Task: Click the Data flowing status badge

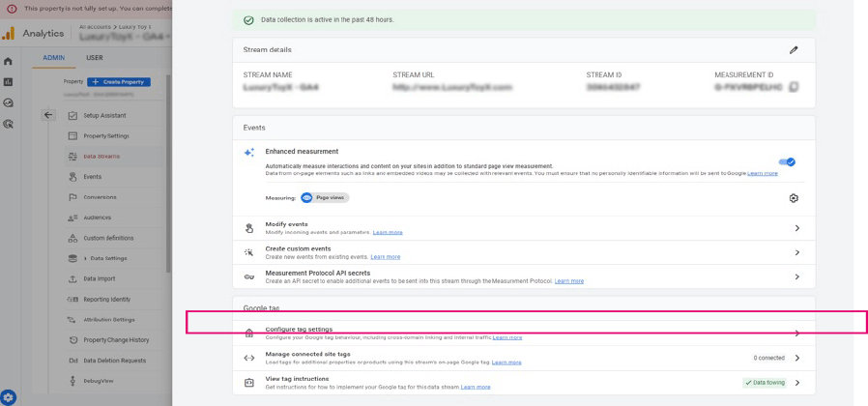Action: click(x=765, y=383)
